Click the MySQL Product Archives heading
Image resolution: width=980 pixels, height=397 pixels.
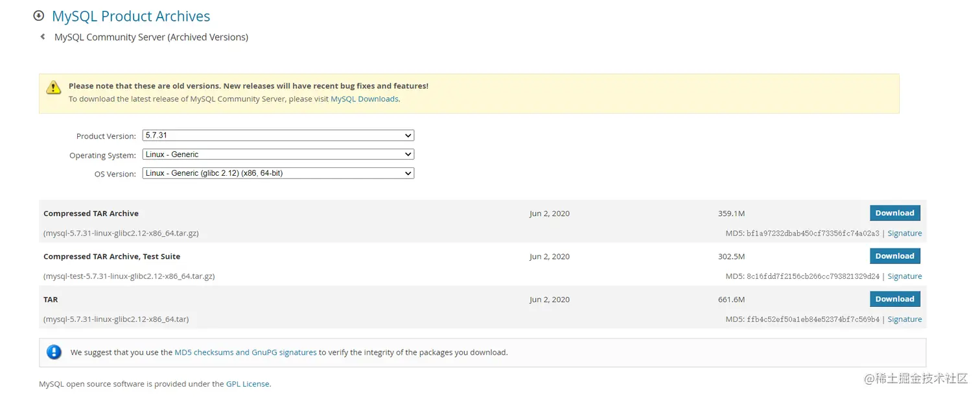coord(131,16)
